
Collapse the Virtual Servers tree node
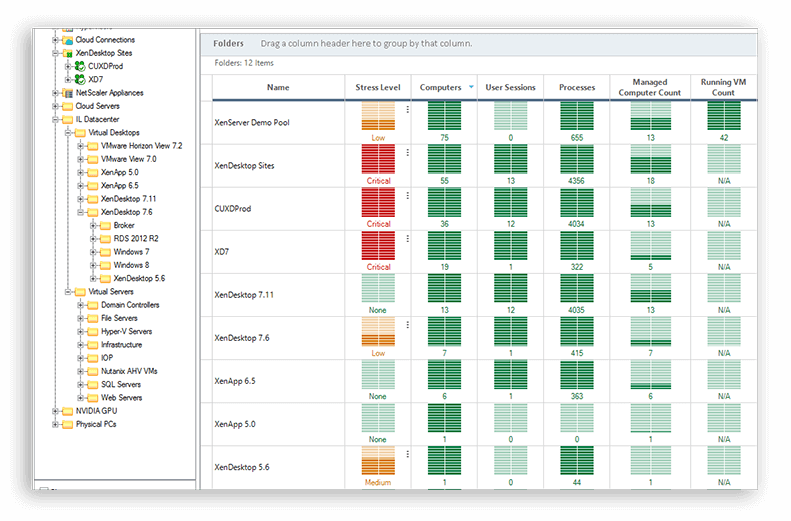[68, 292]
